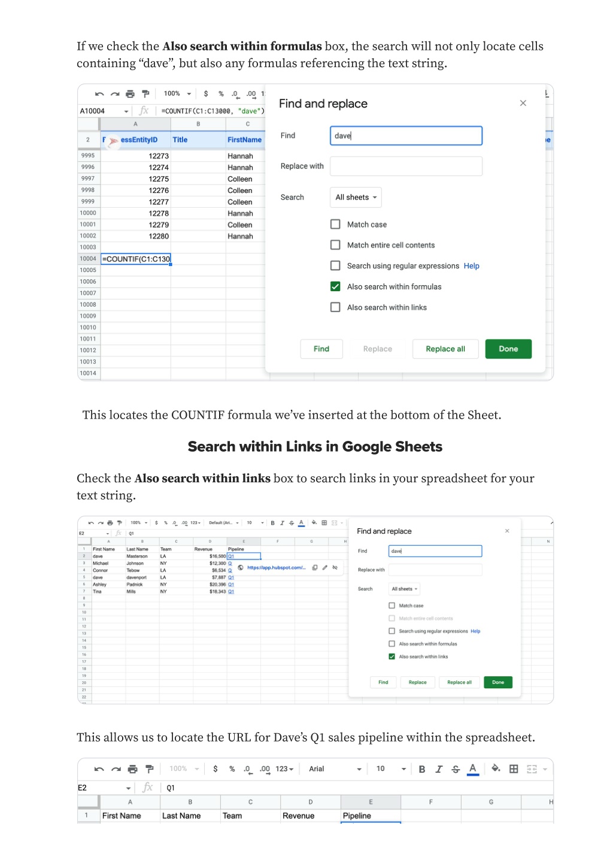
Task: Click Italic in the bottom screenshot toolbar
Action: [x=439, y=770]
